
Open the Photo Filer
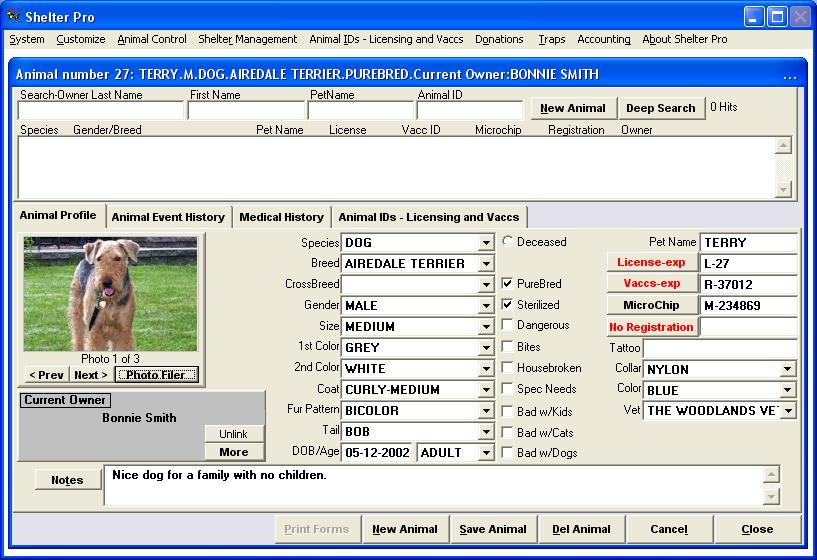pyautogui.click(x=156, y=375)
